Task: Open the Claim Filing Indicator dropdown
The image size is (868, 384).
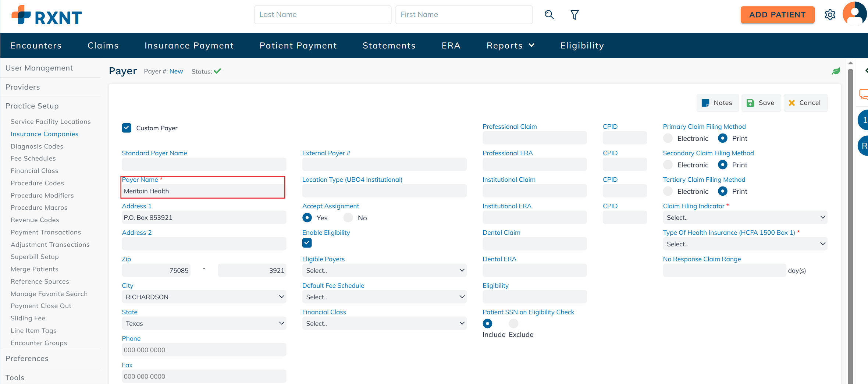Action: (x=745, y=217)
